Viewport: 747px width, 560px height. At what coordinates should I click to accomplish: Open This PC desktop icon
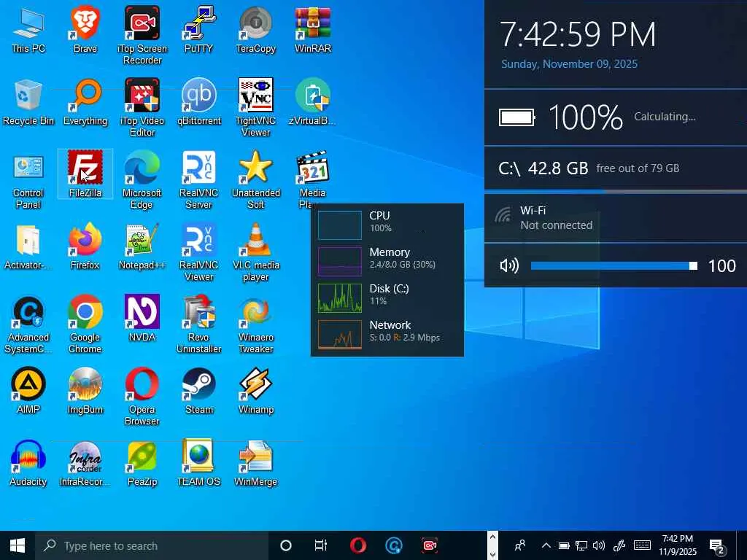click(x=28, y=30)
